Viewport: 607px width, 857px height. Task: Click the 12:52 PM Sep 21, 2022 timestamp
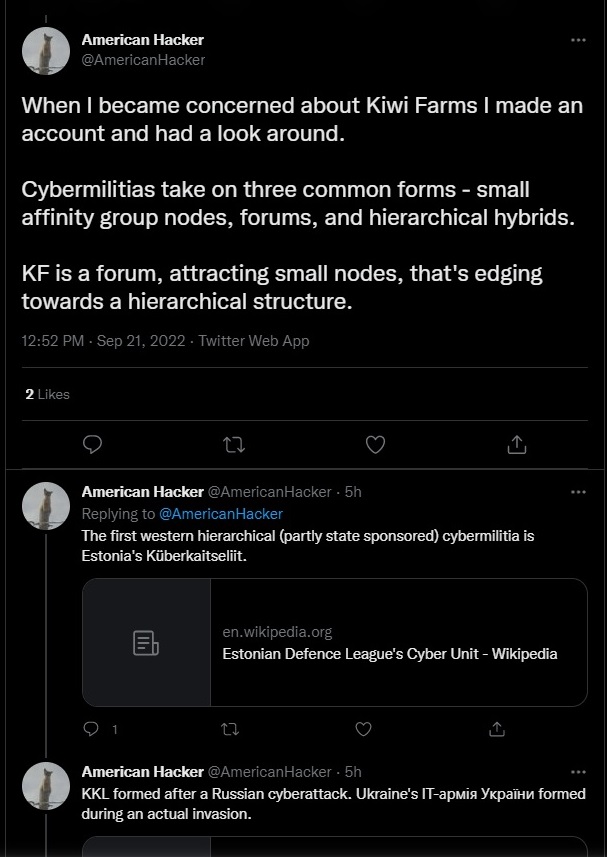(103, 341)
